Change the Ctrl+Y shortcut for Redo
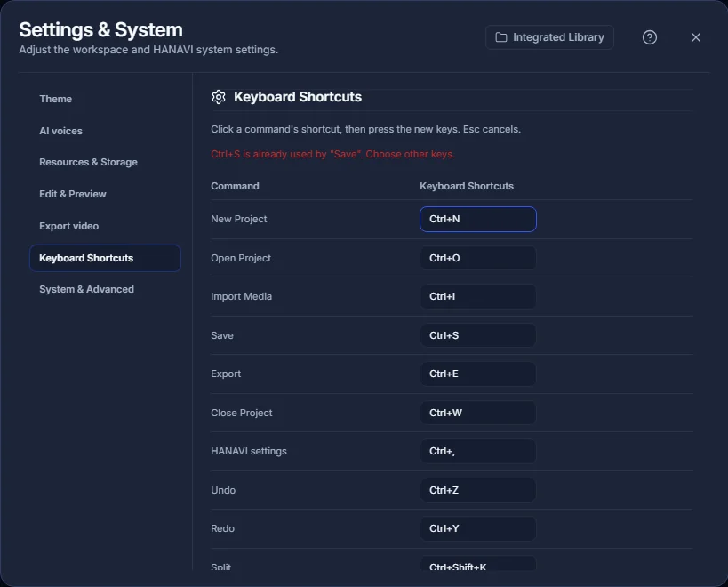This screenshot has width=728, height=587. tap(477, 528)
